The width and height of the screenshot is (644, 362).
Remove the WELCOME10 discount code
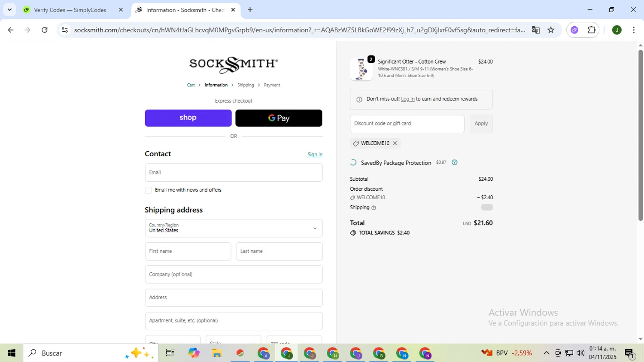(395, 143)
